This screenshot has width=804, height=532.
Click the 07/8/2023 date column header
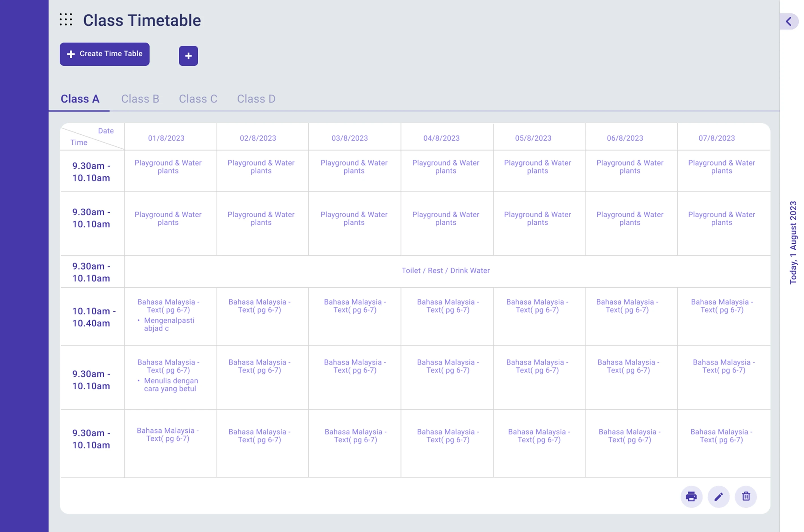click(717, 138)
